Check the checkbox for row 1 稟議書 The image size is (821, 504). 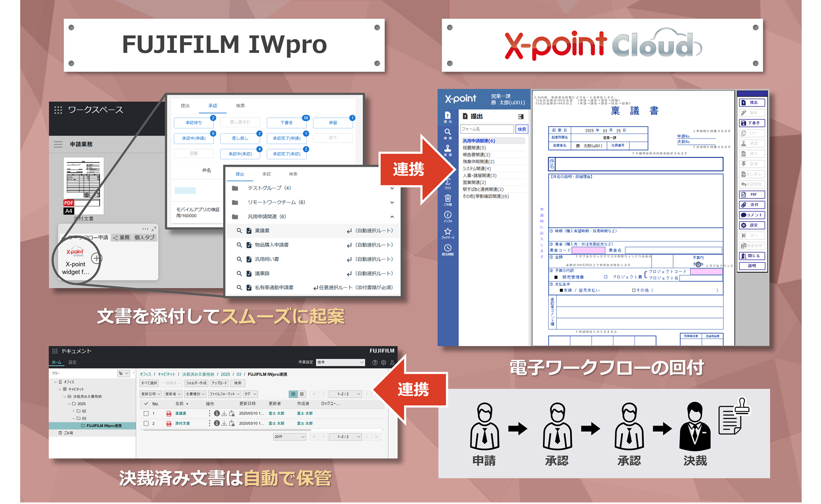pyautogui.click(x=146, y=413)
